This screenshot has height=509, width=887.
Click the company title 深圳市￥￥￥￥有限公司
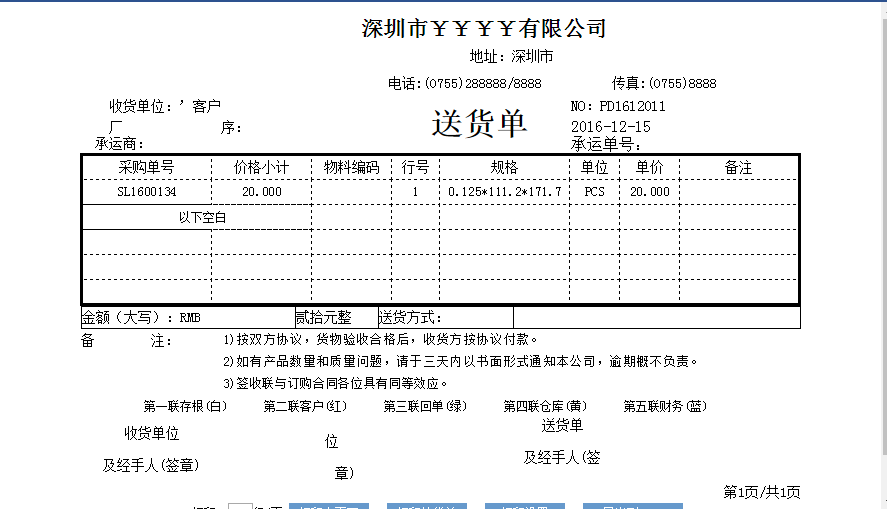click(484, 29)
